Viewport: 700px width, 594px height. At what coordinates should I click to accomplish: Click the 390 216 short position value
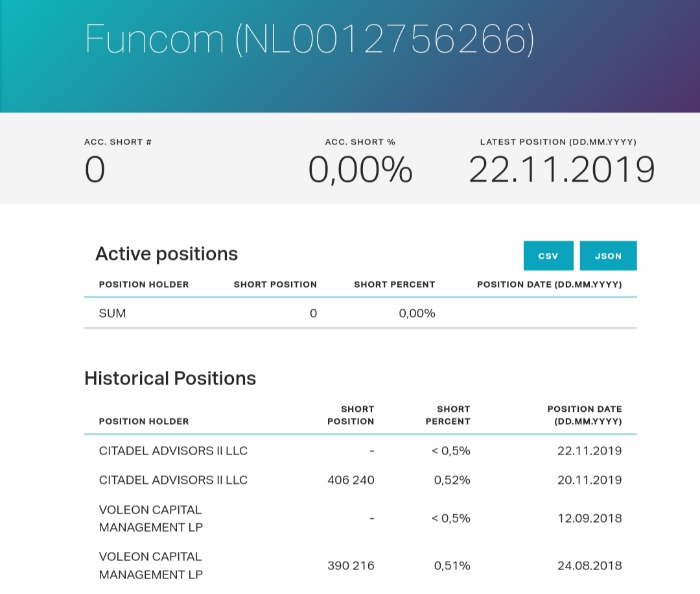(x=351, y=565)
